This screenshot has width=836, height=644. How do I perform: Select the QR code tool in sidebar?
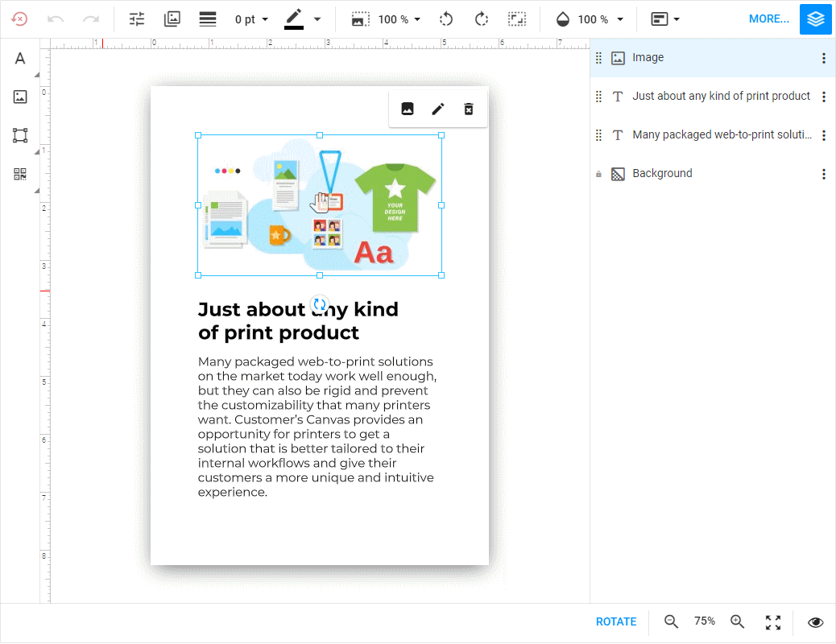pyautogui.click(x=19, y=174)
